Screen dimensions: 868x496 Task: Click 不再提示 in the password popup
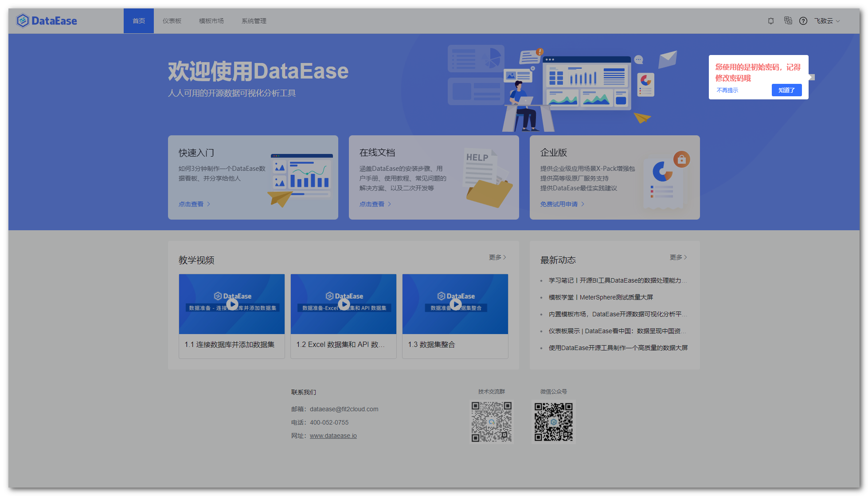pos(727,90)
